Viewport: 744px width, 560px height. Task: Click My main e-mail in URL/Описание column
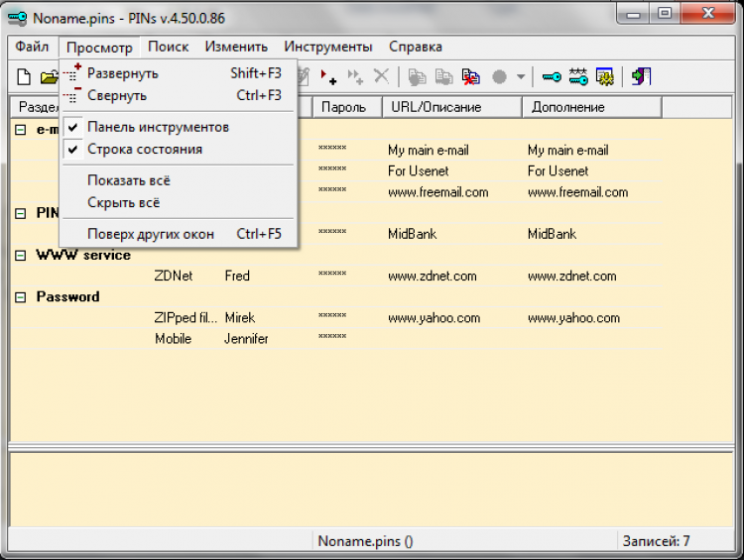(428, 151)
